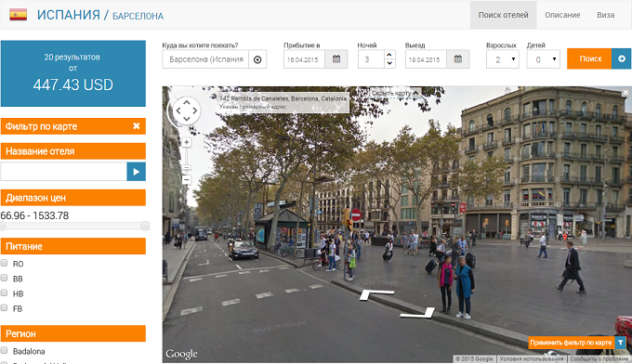
Task: Collapse the Название отеля filter header
Action: point(72,151)
